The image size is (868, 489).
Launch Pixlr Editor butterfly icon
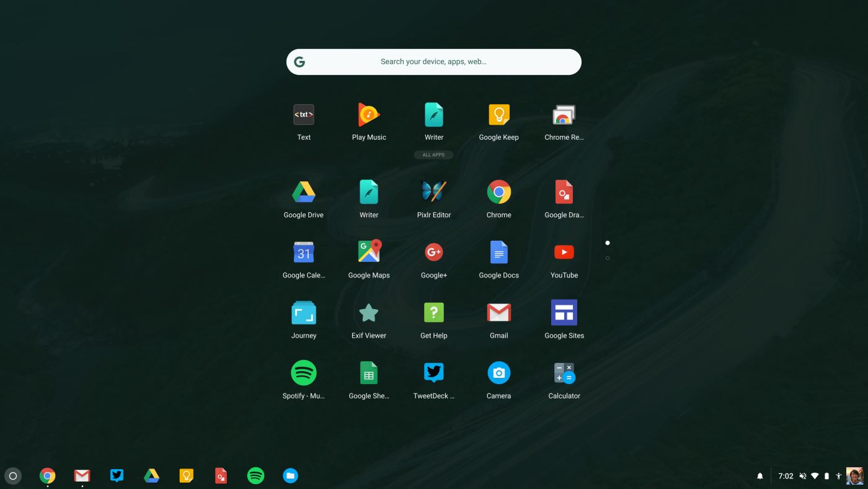tap(434, 192)
